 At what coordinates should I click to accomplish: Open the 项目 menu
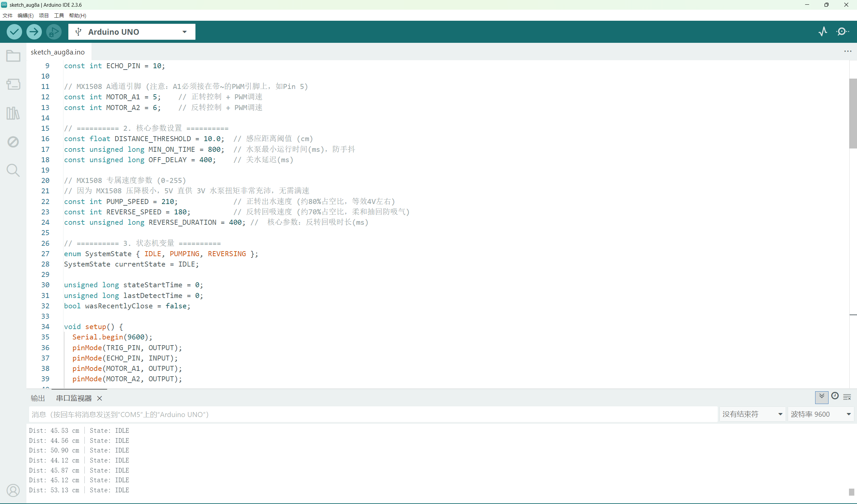[44, 16]
